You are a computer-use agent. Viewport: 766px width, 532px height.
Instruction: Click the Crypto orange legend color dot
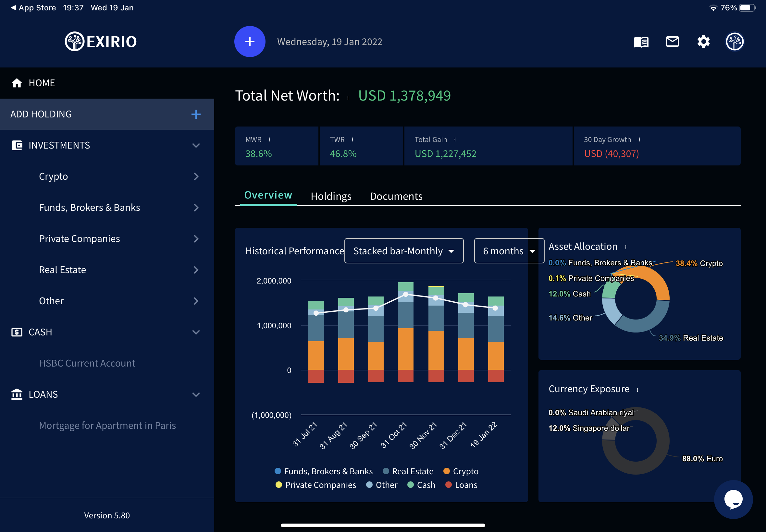[x=447, y=471]
